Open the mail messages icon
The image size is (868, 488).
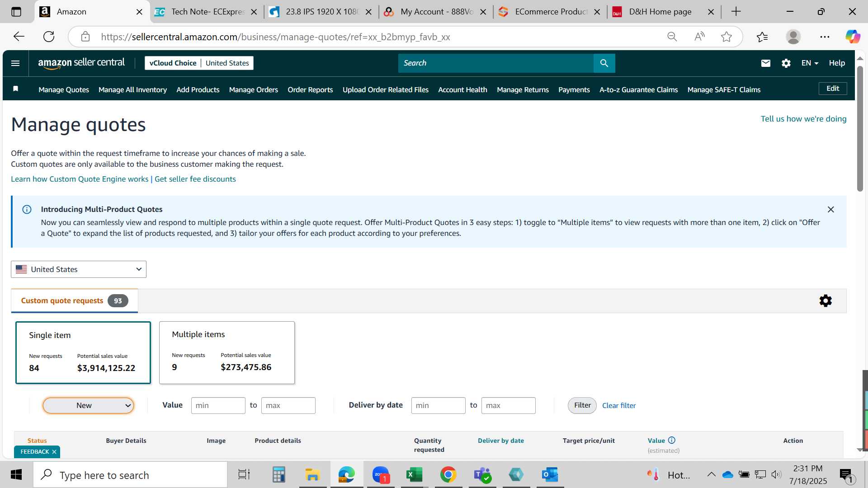tap(765, 63)
